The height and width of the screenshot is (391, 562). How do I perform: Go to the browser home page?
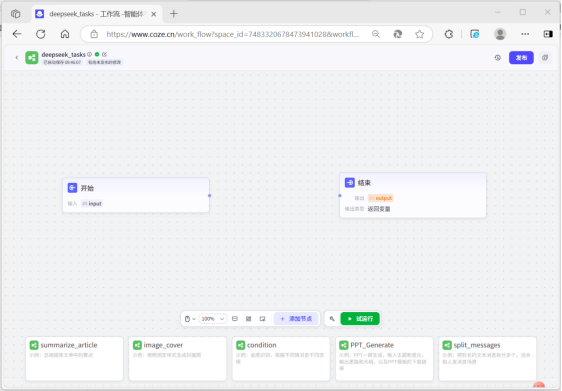65,34
